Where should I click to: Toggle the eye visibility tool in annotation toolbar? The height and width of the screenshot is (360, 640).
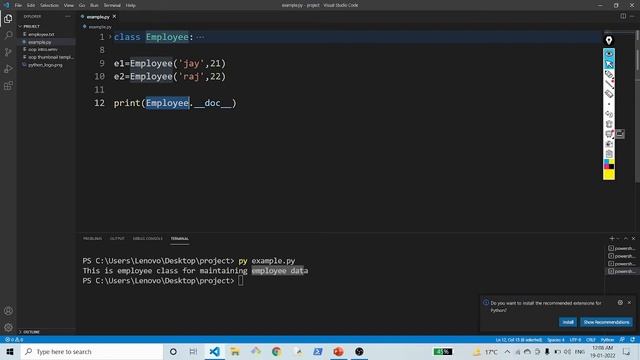[609, 54]
